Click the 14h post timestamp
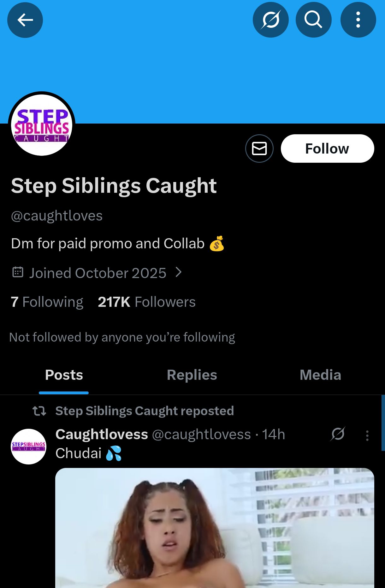 point(274,434)
